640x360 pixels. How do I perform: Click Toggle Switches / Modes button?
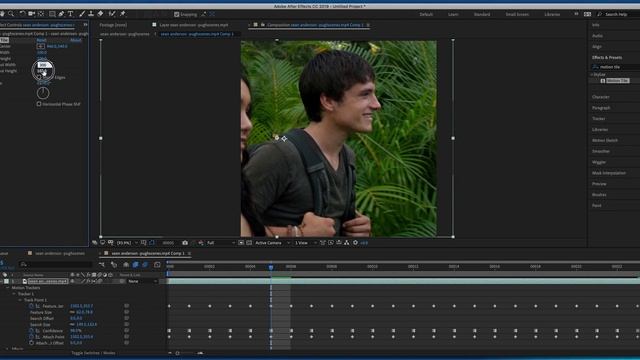click(93, 353)
